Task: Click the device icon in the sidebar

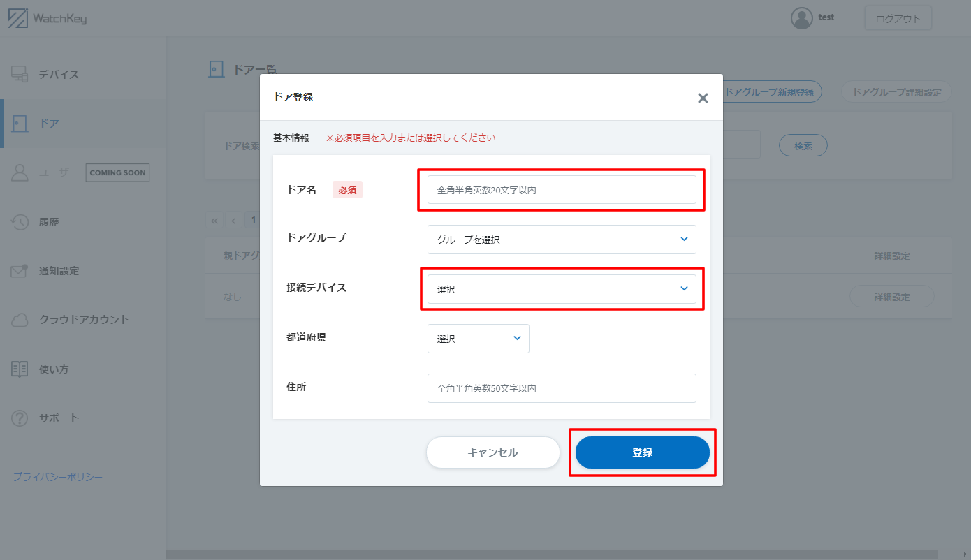Action: coord(20,75)
